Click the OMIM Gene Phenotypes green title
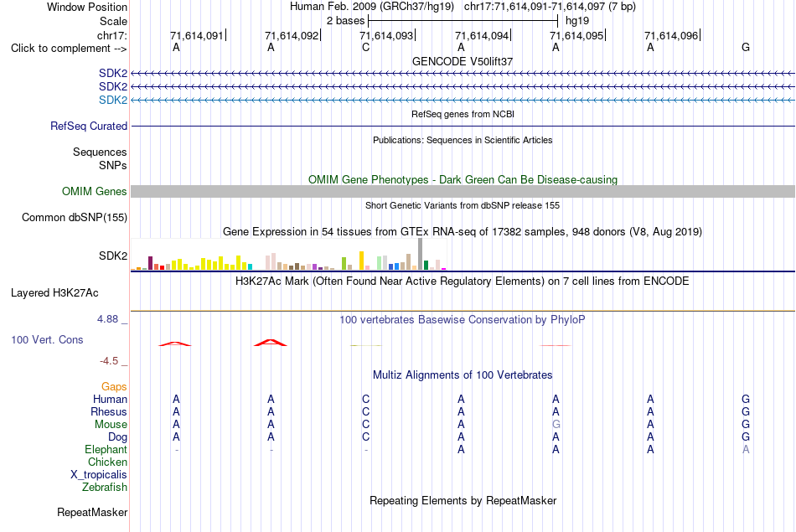The image size is (796, 532). pyautogui.click(x=463, y=179)
